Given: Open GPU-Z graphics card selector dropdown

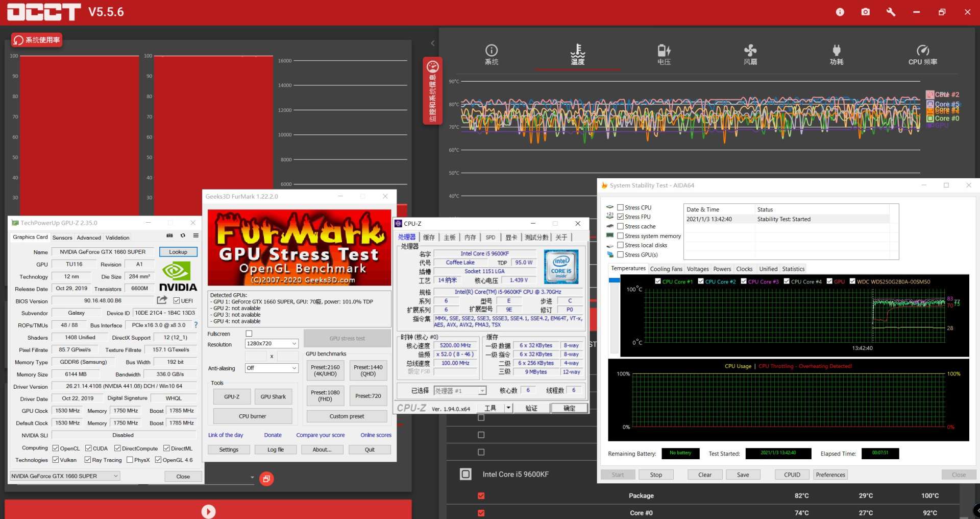Looking at the screenshot, I should (65, 476).
